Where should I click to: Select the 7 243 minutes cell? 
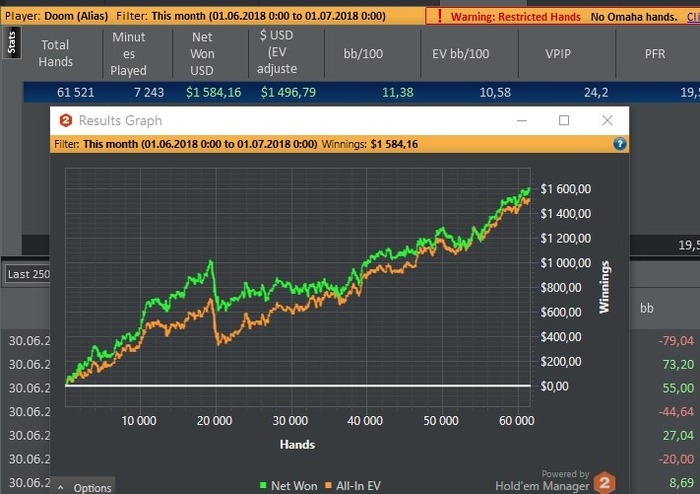[149, 92]
